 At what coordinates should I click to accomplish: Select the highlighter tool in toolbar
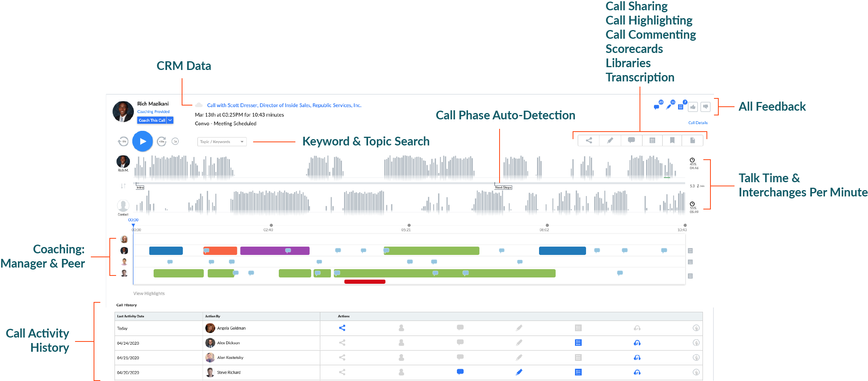(x=610, y=140)
